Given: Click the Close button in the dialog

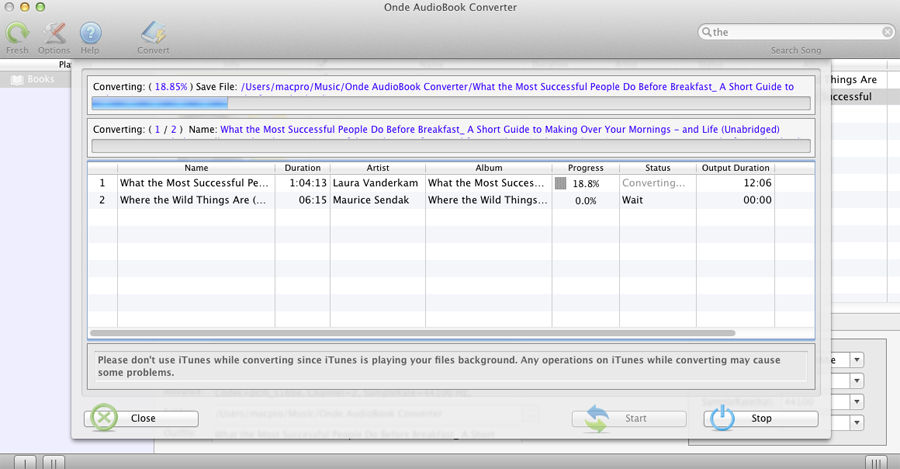Looking at the screenshot, I should coord(141,418).
